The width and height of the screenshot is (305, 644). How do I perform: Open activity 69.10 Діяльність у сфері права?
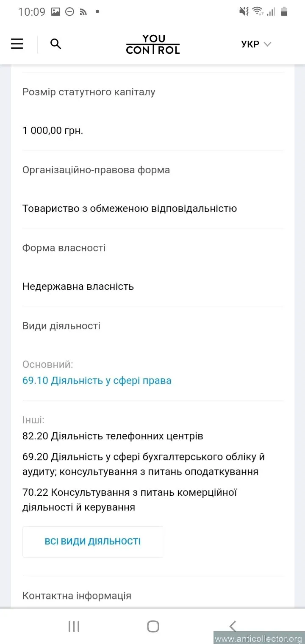pyautogui.click(x=97, y=380)
